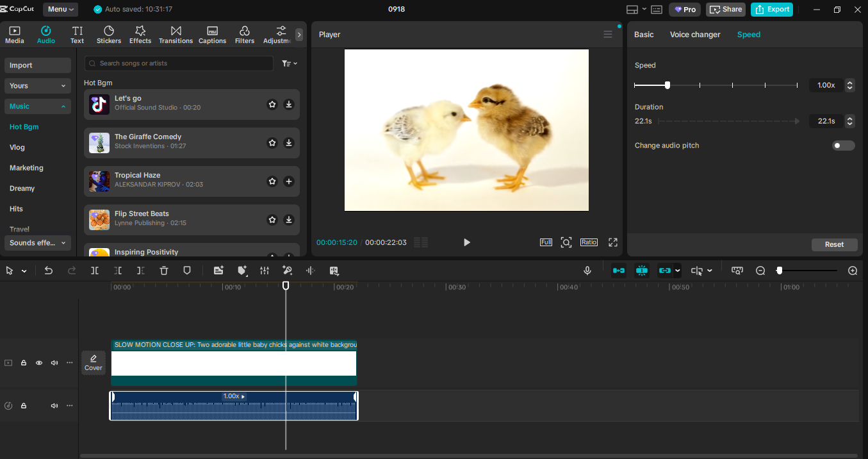Open the Menu dropdown
Image resolution: width=868 pixels, height=459 pixels.
pyautogui.click(x=61, y=10)
